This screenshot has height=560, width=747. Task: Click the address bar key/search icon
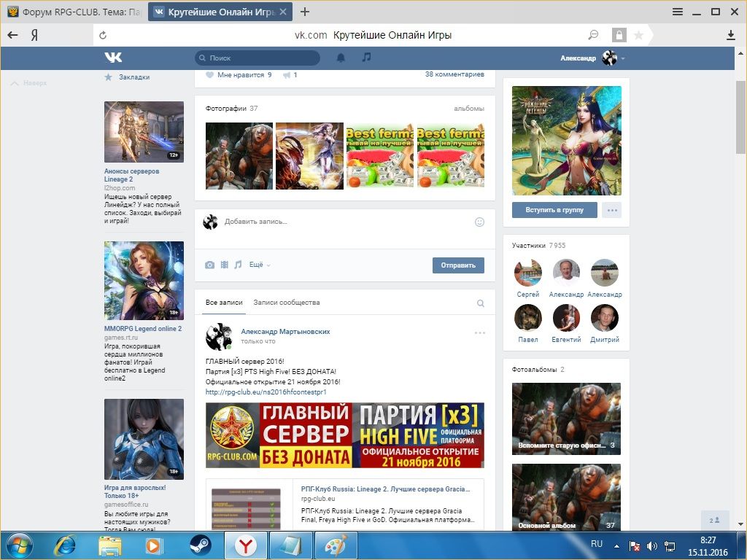(x=593, y=35)
